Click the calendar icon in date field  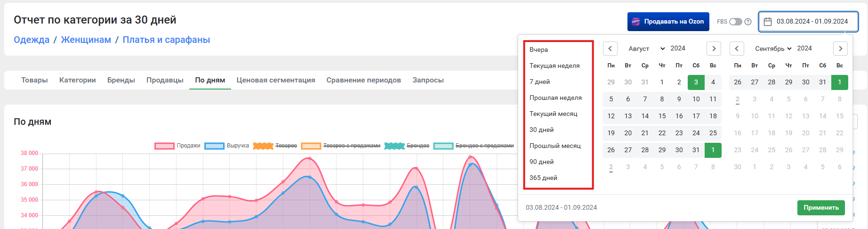tap(768, 22)
